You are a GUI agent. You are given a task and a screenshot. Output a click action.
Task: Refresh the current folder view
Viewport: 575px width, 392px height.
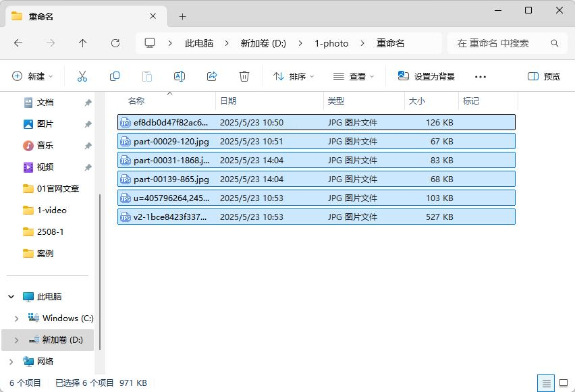click(x=115, y=43)
